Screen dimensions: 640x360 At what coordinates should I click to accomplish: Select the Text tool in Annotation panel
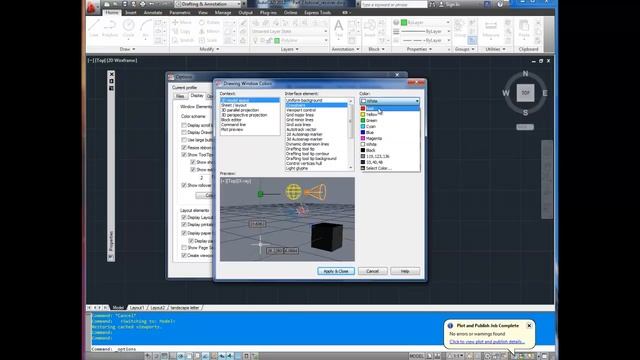pyautogui.click(x=339, y=29)
